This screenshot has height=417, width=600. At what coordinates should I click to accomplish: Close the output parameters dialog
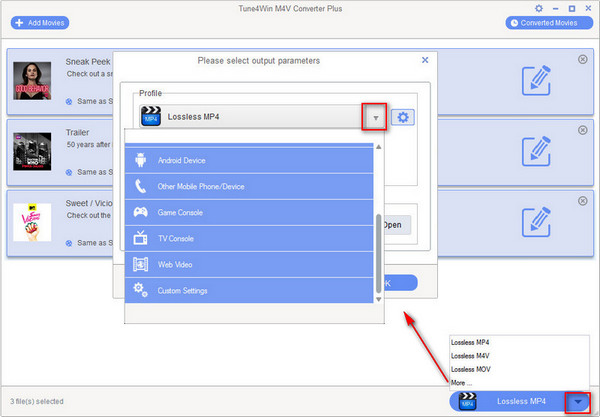[425, 60]
